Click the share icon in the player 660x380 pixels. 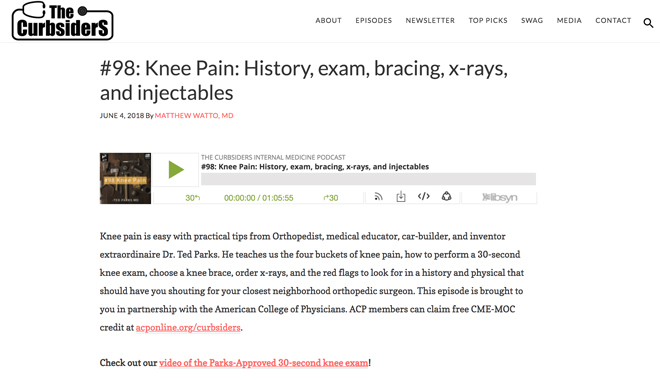tap(446, 196)
